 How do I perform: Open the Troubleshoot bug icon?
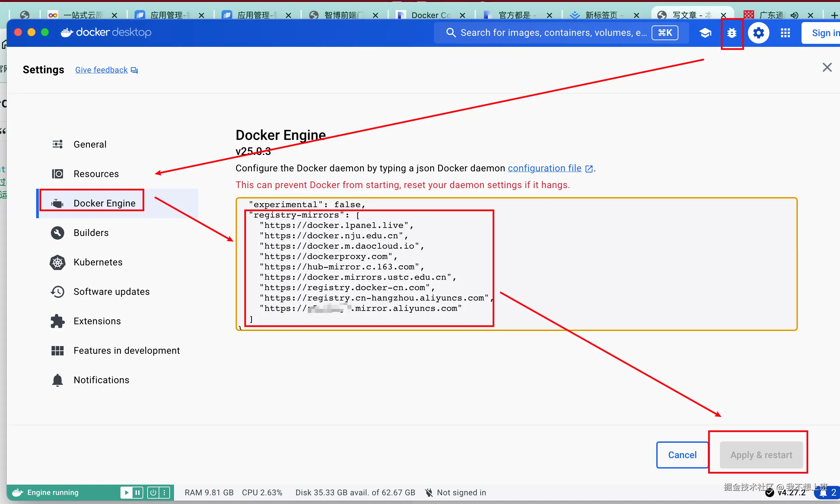(732, 33)
